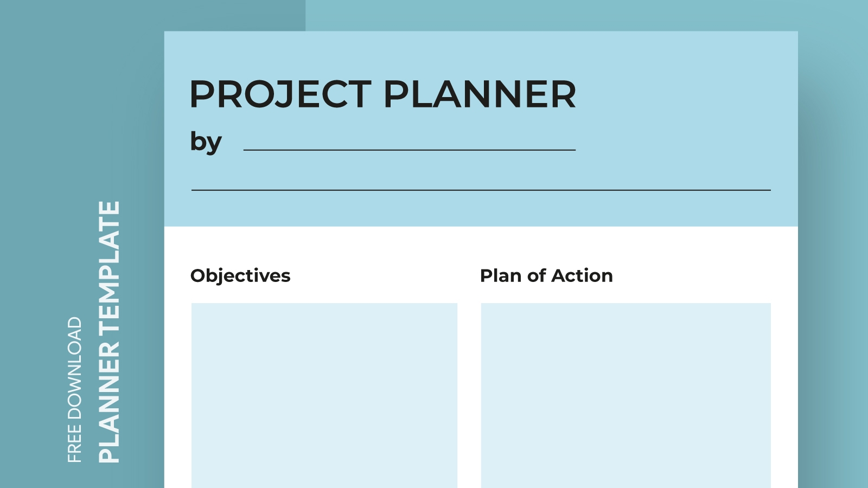The height and width of the screenshot is (488, 868).
Task: Click the author name line beside "by"
Action: 410,149
